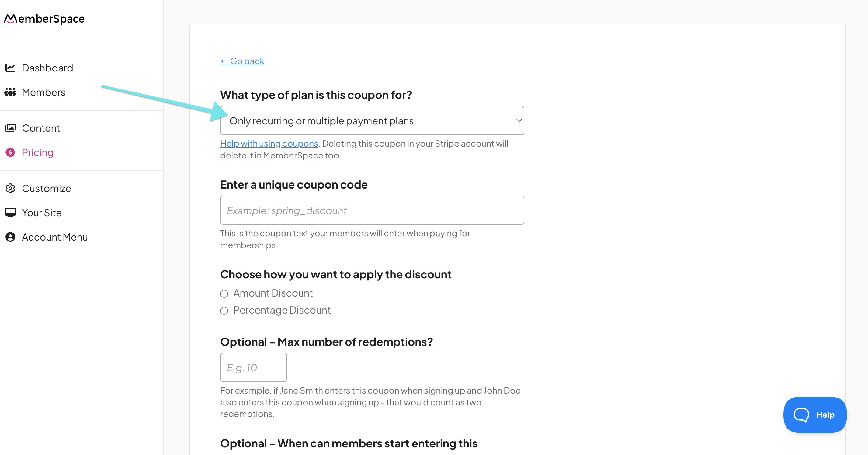The height and width of the screenshot is (455, 868).
Task: Open the Help chat button
Action: [x=815, y=415]
